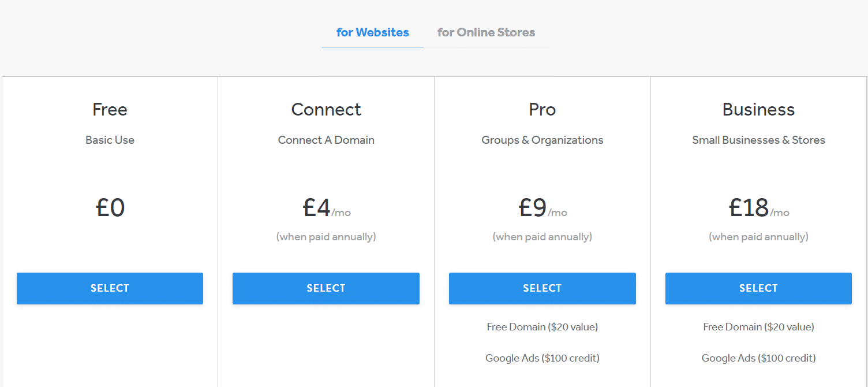The height and width of the screenshot is (387, 868).
Task: Choose the Business plan SELECT button
Action: pos(758,288)
